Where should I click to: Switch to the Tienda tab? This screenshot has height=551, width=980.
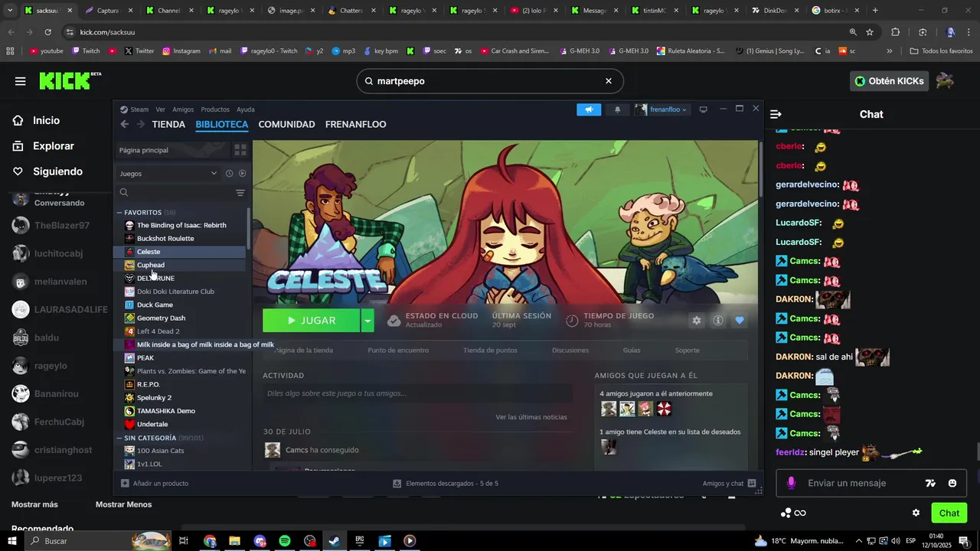coord(168,124)
